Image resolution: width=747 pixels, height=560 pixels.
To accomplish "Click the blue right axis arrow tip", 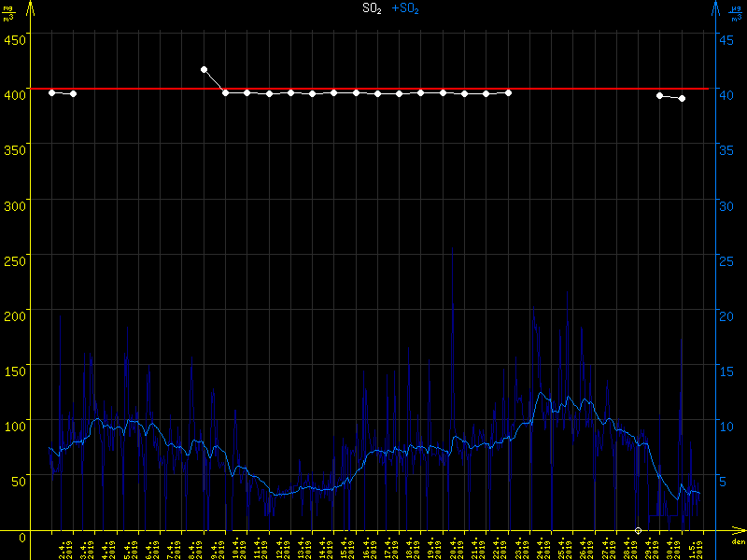I will pos(715,7).
